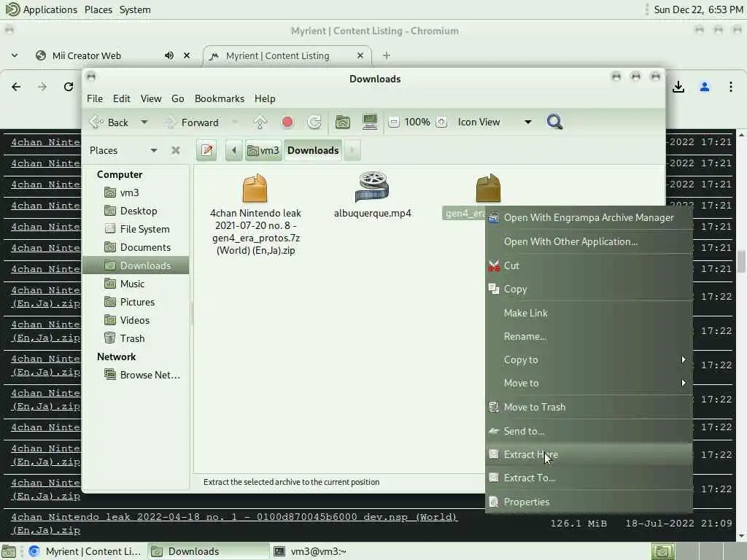Choose Send to from the context menu
This screenshot has height=560, width=747.
click(589, 432)
